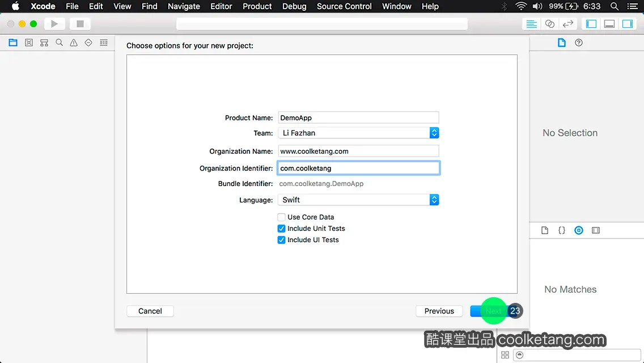
Task: Show the Media library
Action: 596,230
